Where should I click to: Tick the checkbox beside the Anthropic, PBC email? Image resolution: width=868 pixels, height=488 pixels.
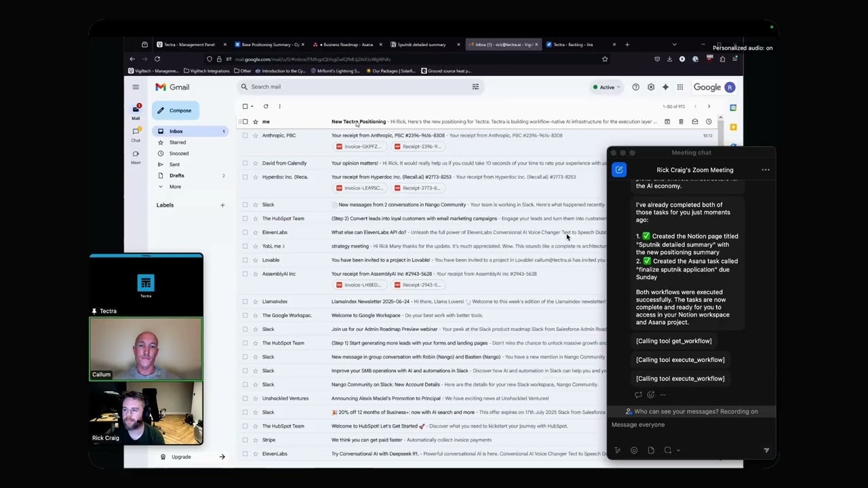(245, 135)
